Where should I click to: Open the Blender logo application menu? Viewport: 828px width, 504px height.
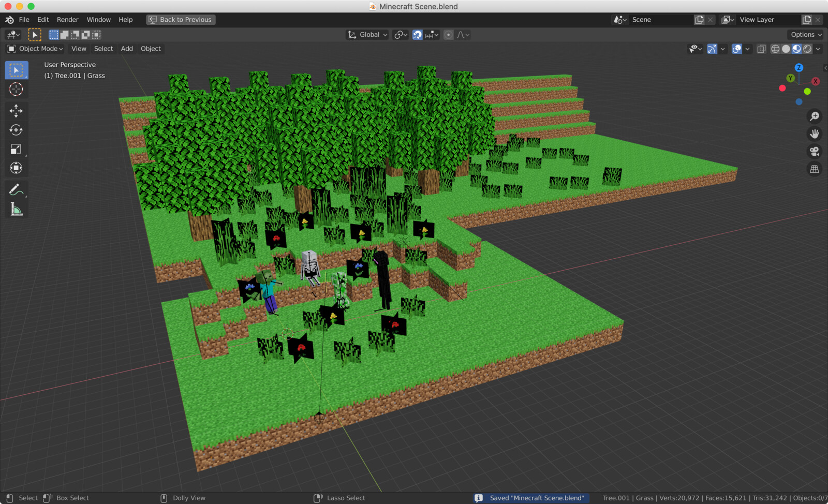pos(9,20)
